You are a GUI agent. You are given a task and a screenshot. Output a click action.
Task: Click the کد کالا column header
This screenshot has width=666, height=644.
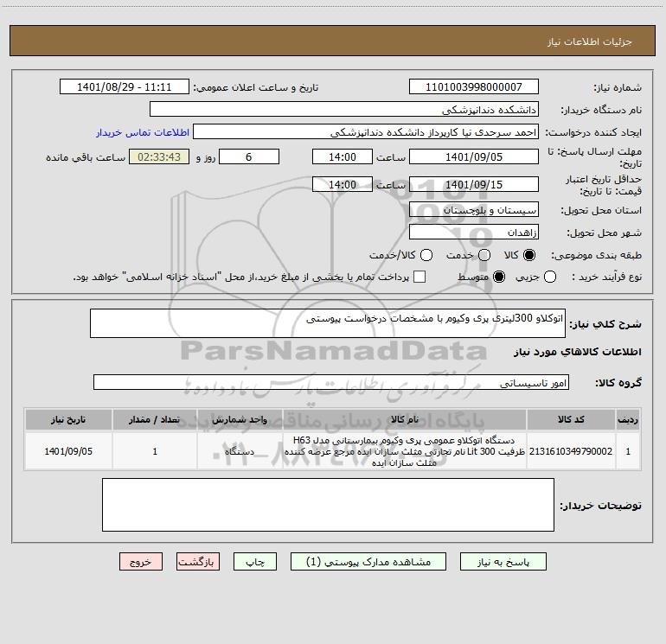(571, 420)
